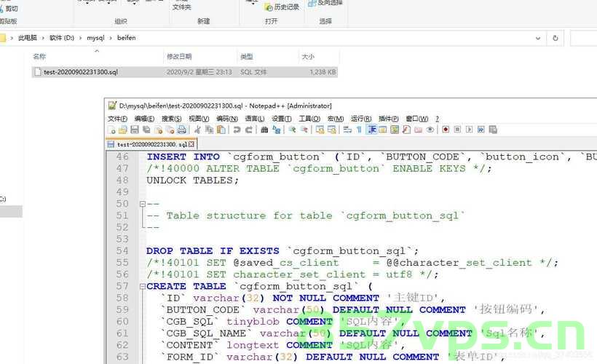Screen dimensions: 597x364
Task: Expand the chevron after 此电脑 in address bar
Action: [43, 38]
